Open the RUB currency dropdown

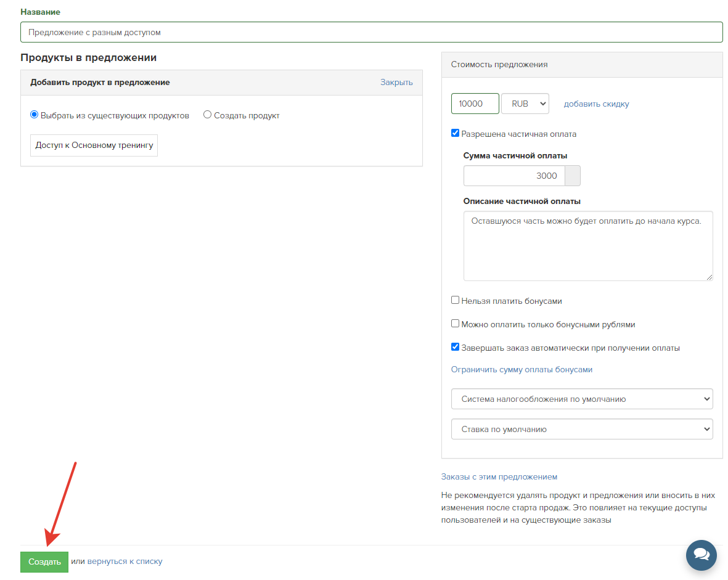pos(525,104)
